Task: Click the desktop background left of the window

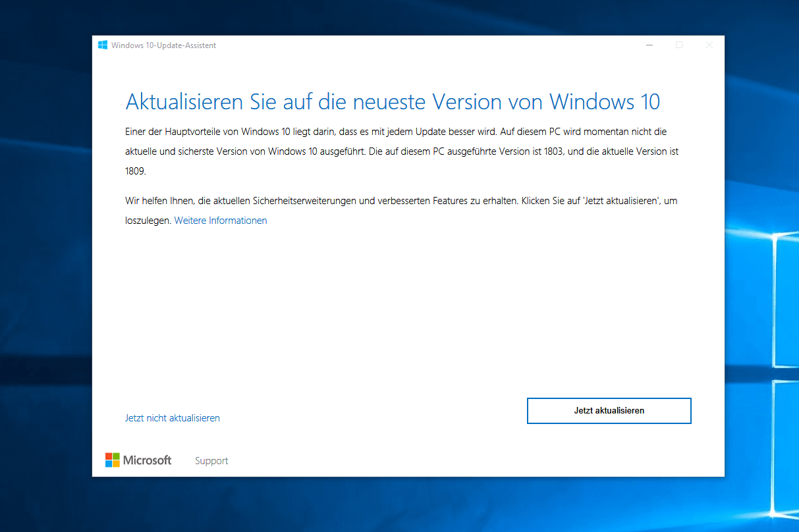Action: [45, 263]
